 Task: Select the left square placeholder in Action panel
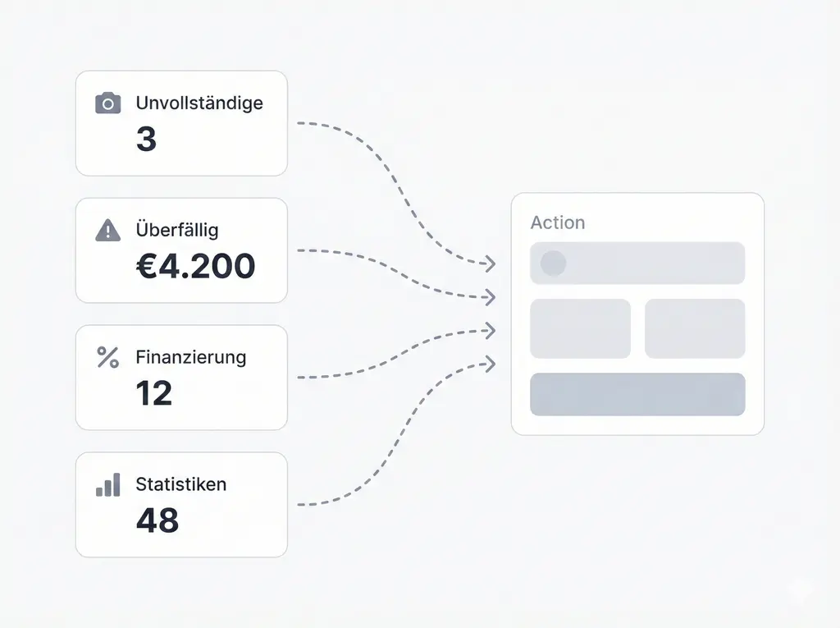580,328
